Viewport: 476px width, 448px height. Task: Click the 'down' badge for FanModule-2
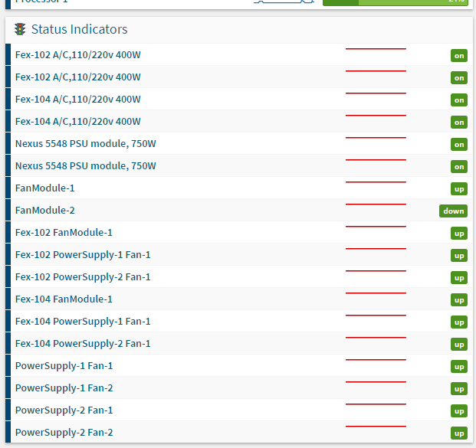(x=453, y=211)
